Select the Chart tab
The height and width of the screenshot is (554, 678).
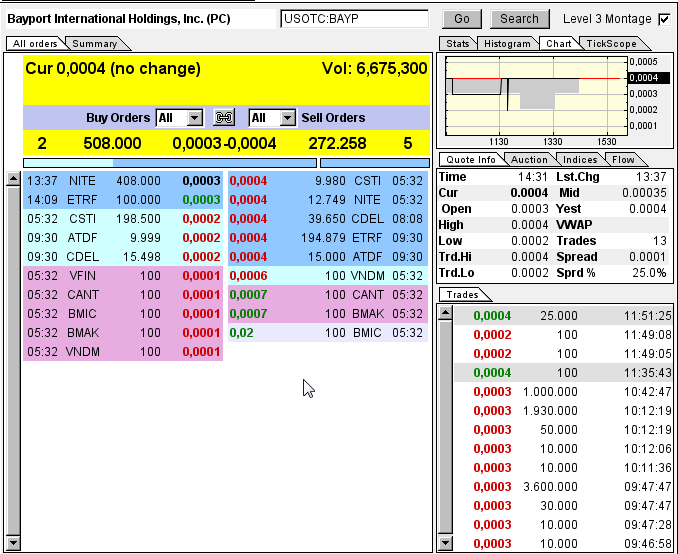coord(559,44)
